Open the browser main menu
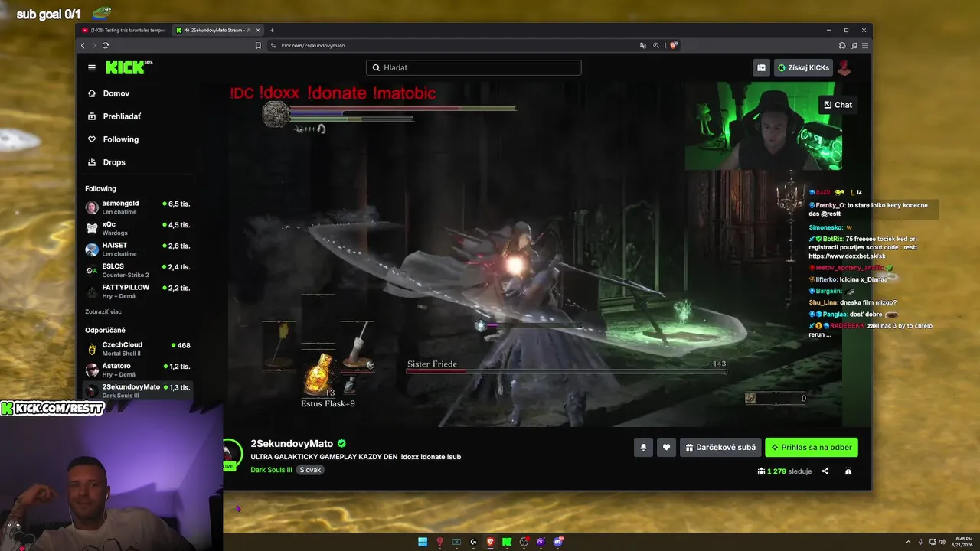The width and height of the screenshot is (980, 551). 865,45
